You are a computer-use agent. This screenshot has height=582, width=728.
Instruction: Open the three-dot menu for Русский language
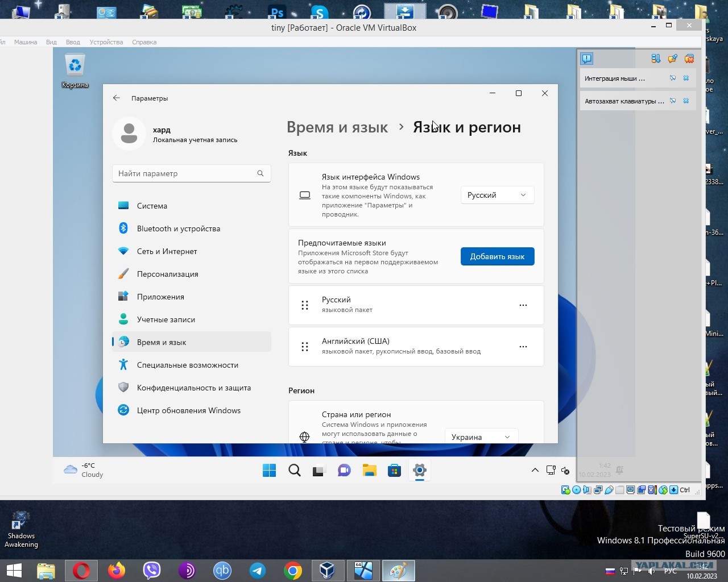523,305
